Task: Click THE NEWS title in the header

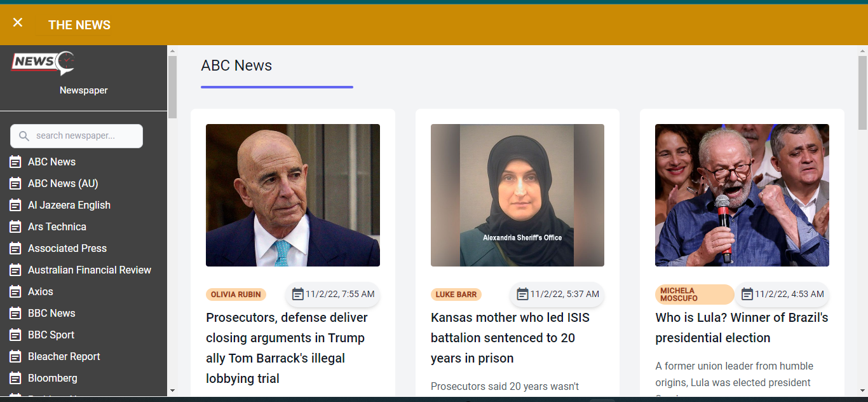Action: [x=79, y=25]
